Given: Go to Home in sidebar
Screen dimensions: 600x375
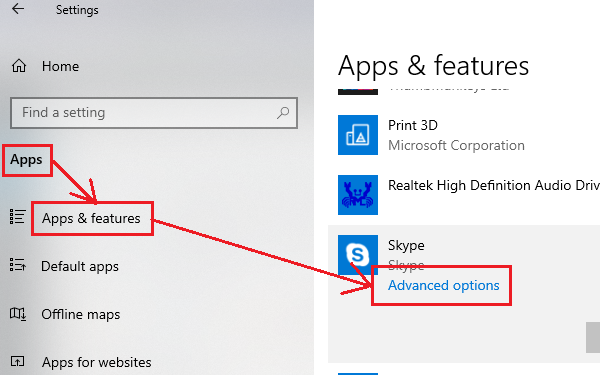Looking at the screenshot, I should click(60, 66).
